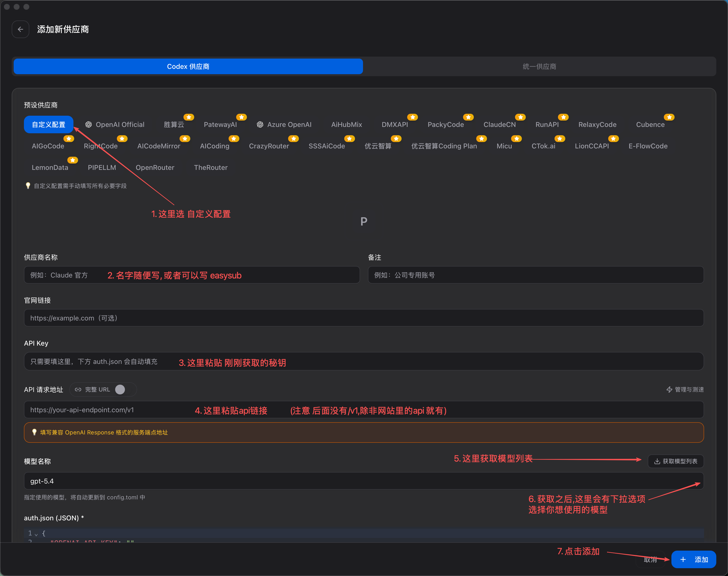The image size is (728, 576).
Task: Open 管理与测速 lightning icon
Action: pos(669,390)
